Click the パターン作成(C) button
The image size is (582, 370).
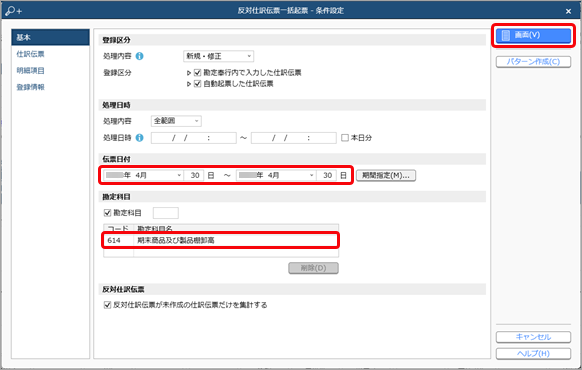(533, 62)
